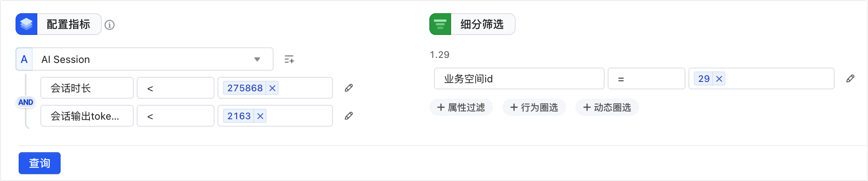Remove the 2163 value tag
The image size is (868, 181).
260,116
